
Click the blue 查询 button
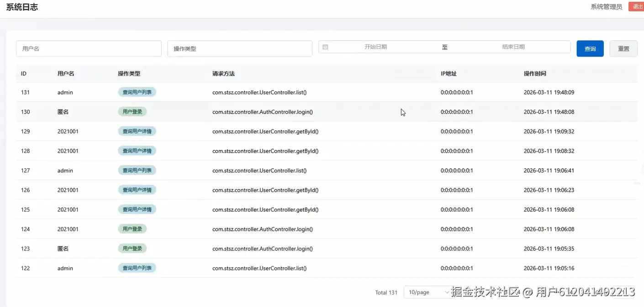pyautogui.click(x=590, y=48)
